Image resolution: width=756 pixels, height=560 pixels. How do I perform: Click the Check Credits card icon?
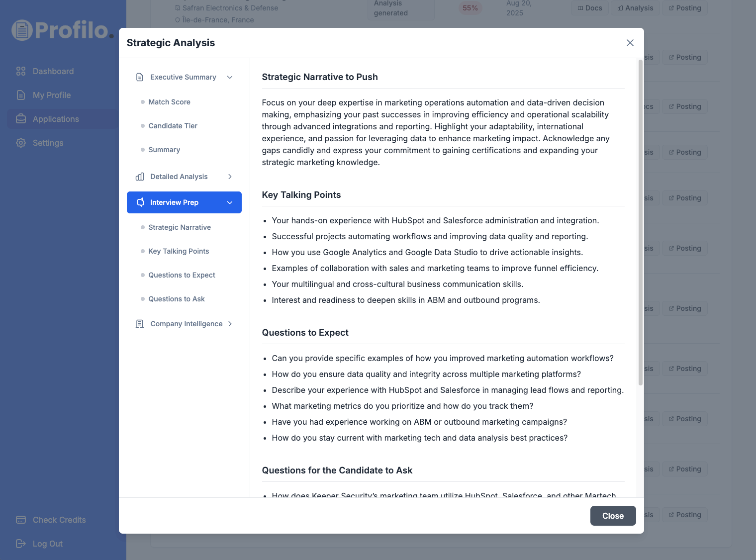coord(21,520)
